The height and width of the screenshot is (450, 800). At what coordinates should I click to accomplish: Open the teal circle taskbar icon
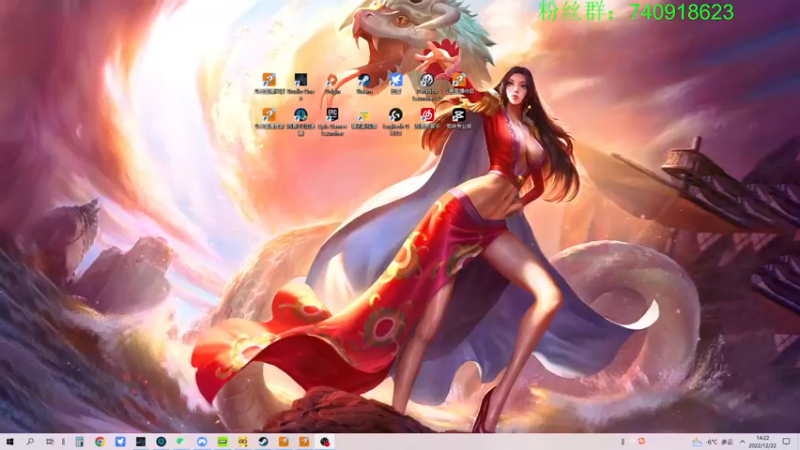(161, 442)
